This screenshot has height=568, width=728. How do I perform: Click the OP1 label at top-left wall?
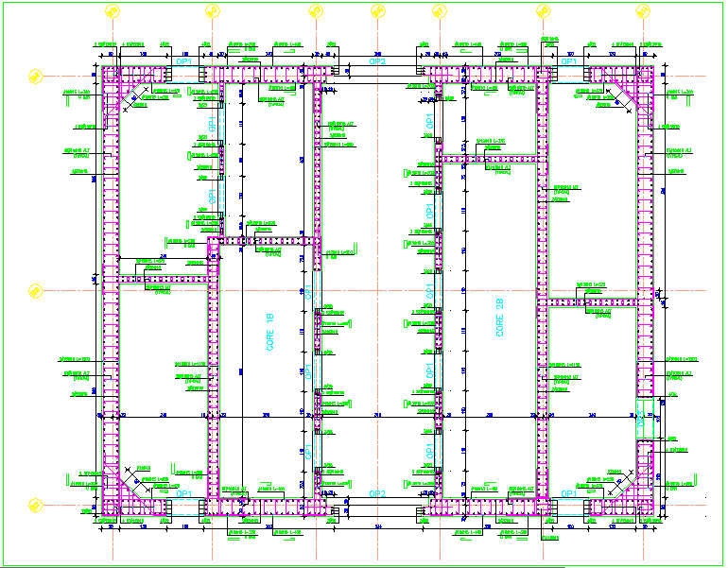(x=184, y=60)
